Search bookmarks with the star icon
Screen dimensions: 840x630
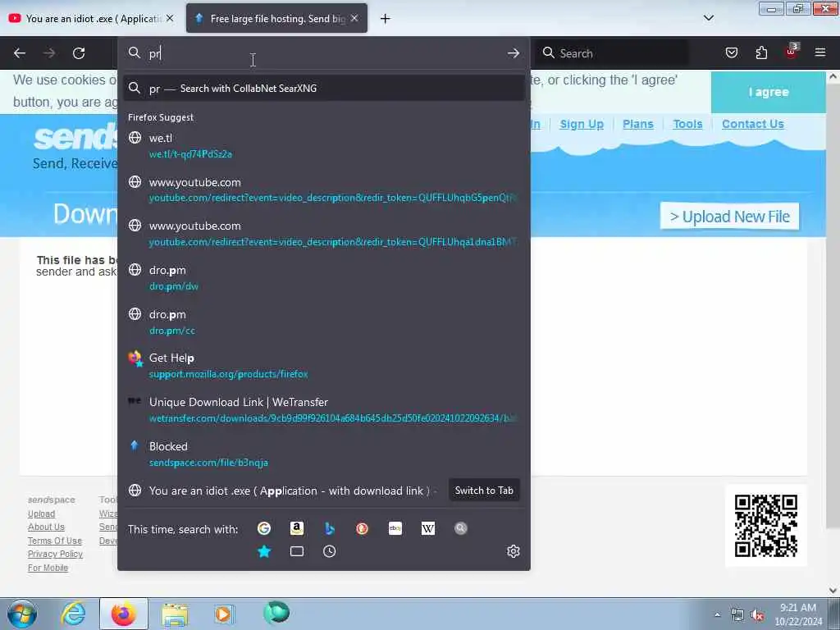(x=264, y=551)
